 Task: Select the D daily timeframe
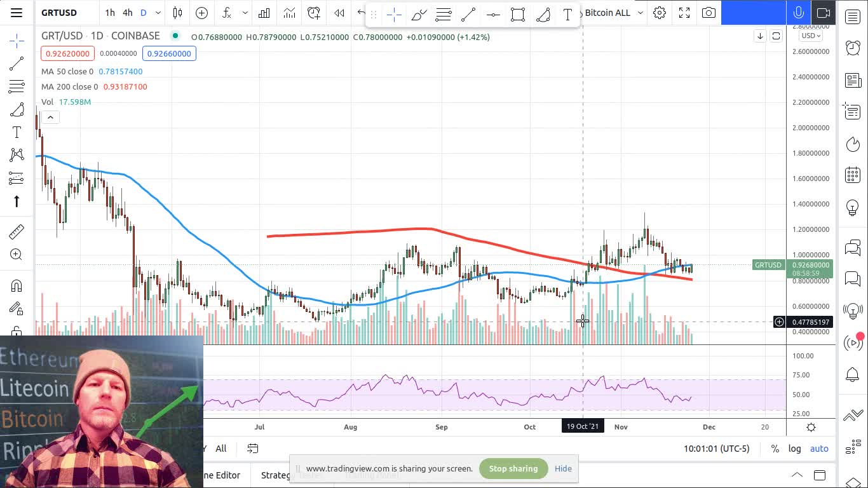pyautogui.click(x=144, y=13)
